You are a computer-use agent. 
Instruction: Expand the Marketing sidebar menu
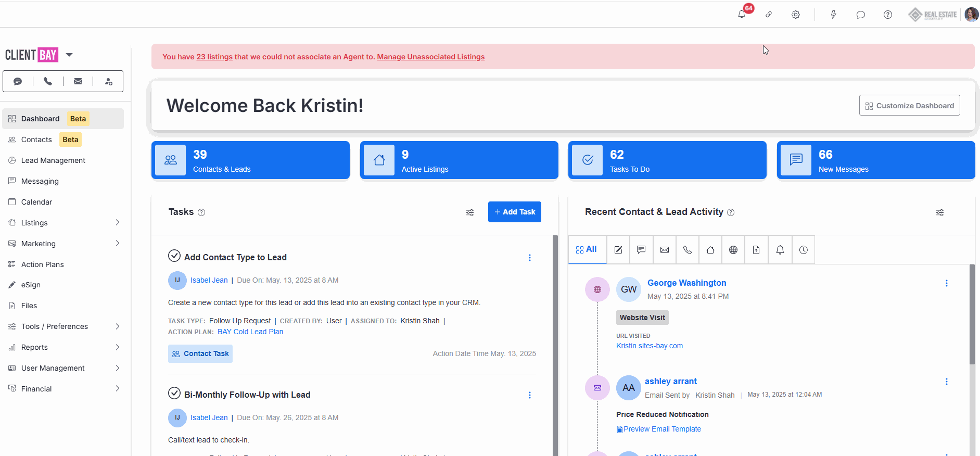click(x=118, y=244)
